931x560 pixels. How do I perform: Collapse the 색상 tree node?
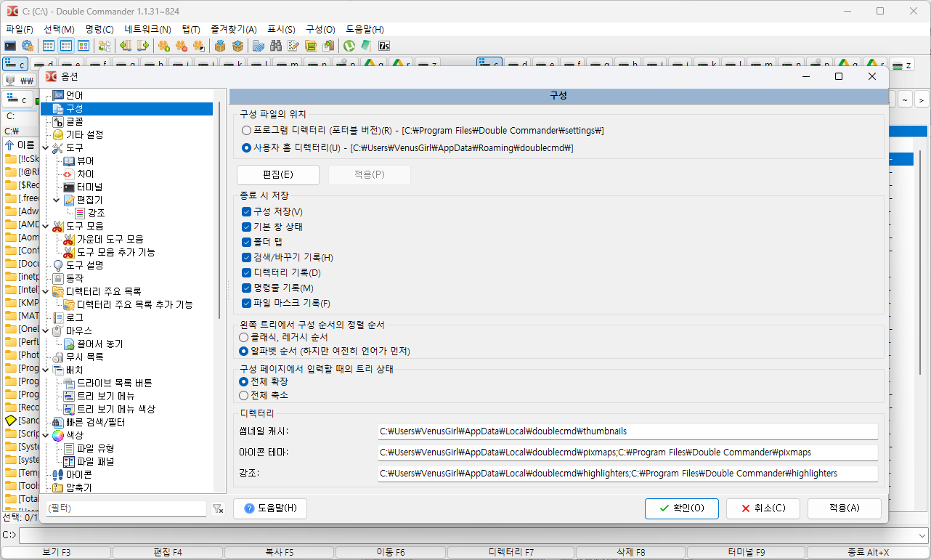(46, 434)
